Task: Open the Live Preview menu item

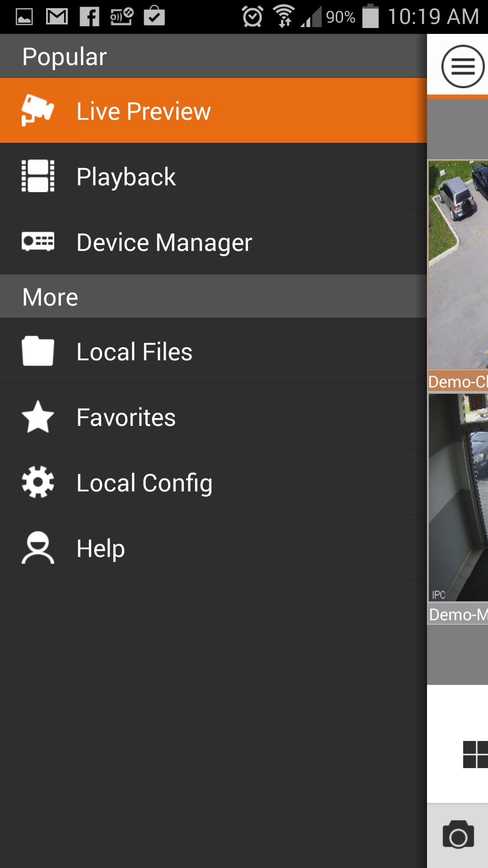Action: click(x=143, y=111)
